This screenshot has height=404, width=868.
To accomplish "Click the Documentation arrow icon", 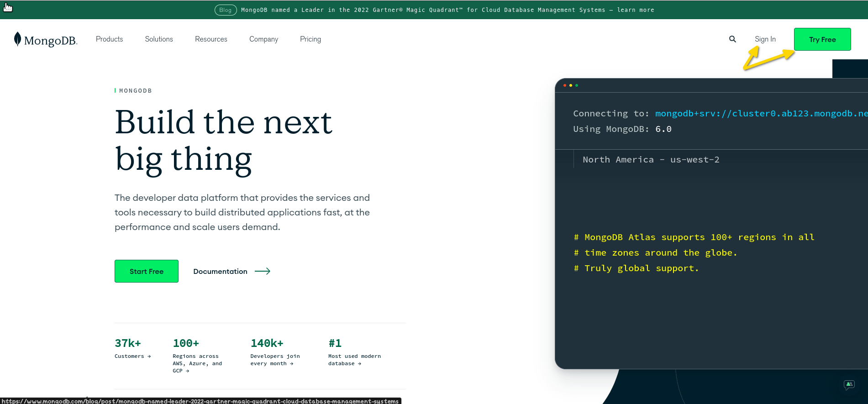I will pyautogui.click(x=263, y=271).
